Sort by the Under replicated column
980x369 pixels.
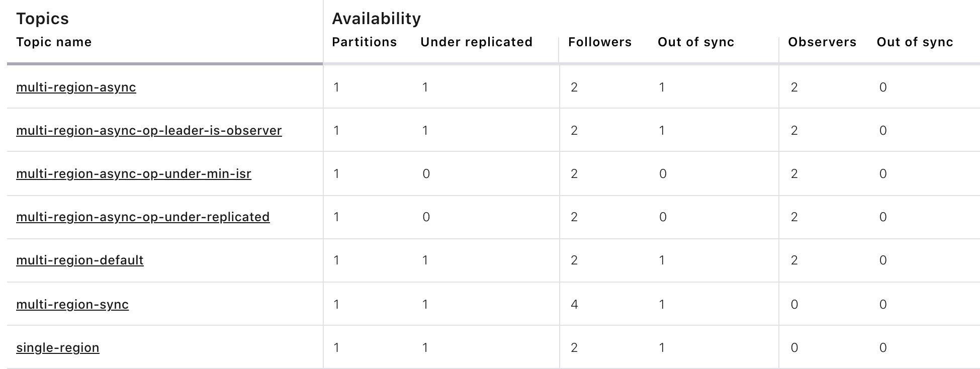click(x=476, y=42)
